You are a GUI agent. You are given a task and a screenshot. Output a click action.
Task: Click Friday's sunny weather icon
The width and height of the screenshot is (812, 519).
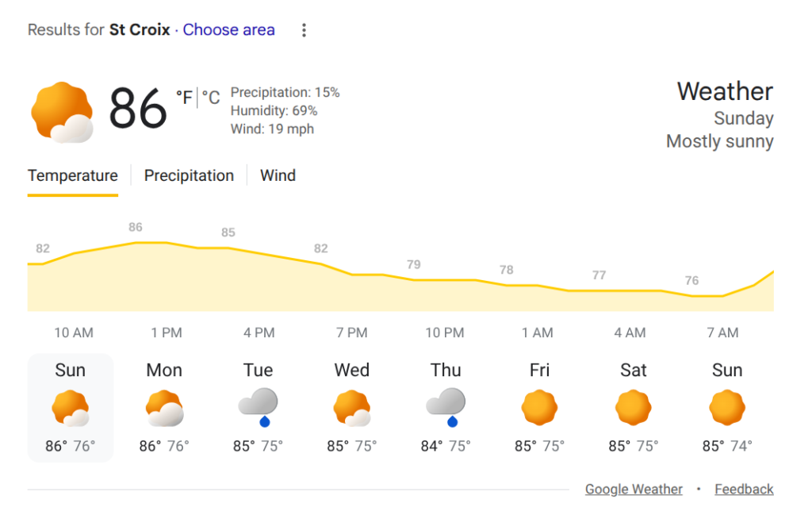pyautogui.click(x=539, y=409)
